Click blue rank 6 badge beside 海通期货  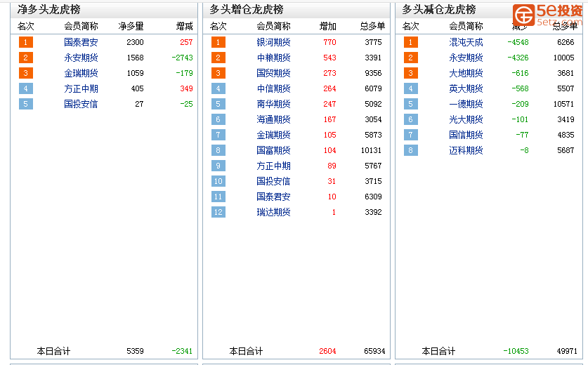[x=218, y=119]
